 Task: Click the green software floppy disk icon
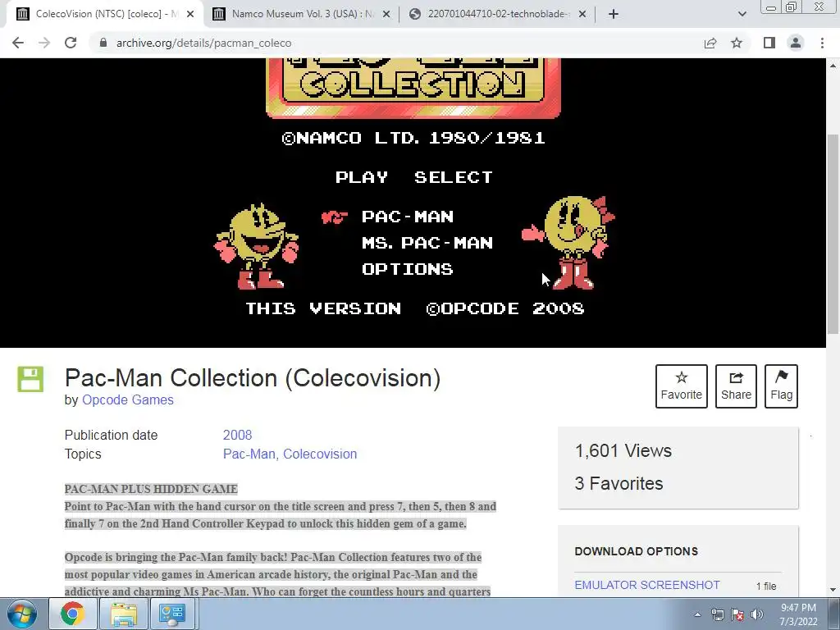tap(30, 379)
